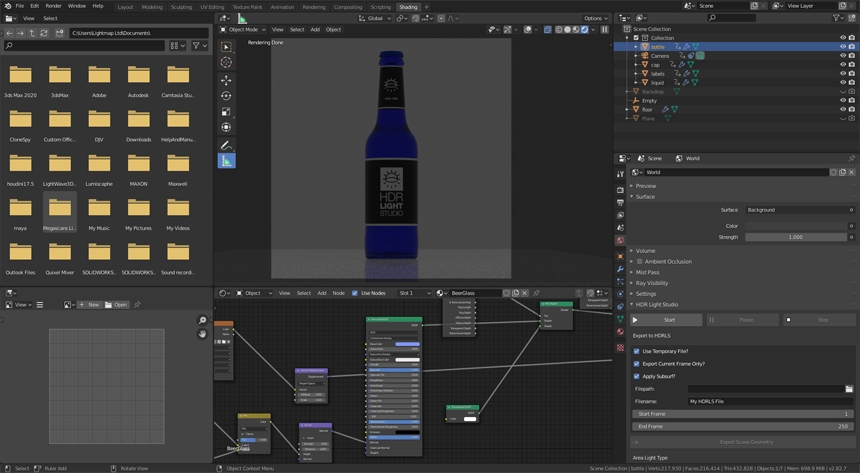
Task: Open Node menu in shader editor
Action: [338, 293]
